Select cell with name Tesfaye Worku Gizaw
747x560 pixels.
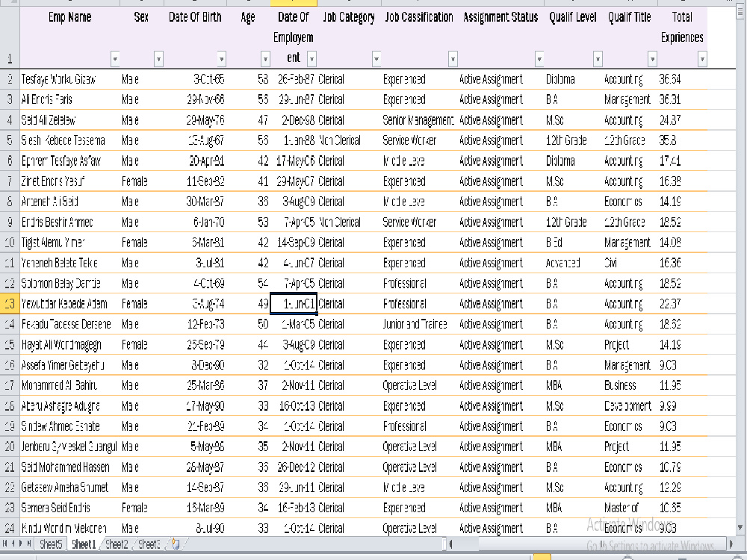[69, 79]
